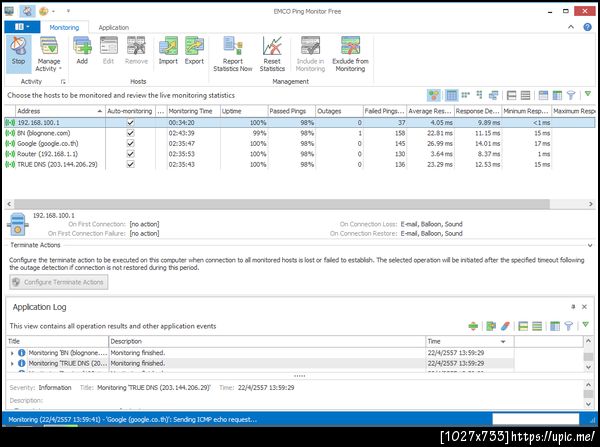600x447 pixels.
Task: Sort log by Title column
Action: (x=57, y=341)
